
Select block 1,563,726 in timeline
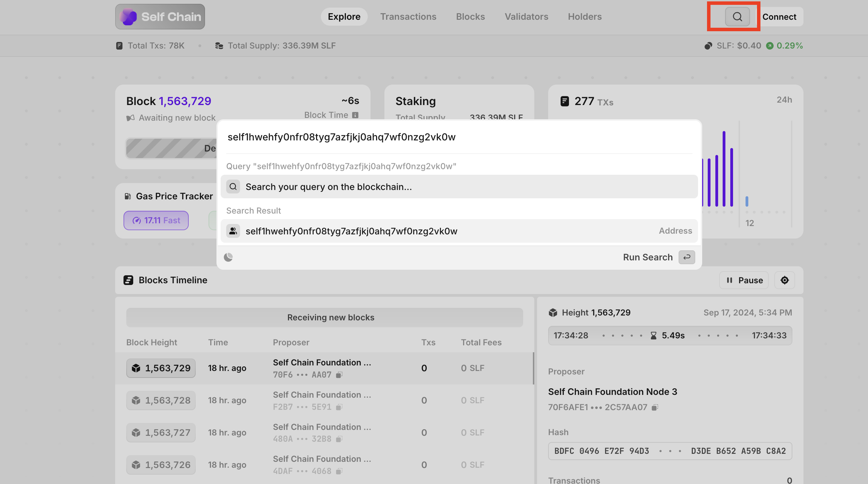161,465
